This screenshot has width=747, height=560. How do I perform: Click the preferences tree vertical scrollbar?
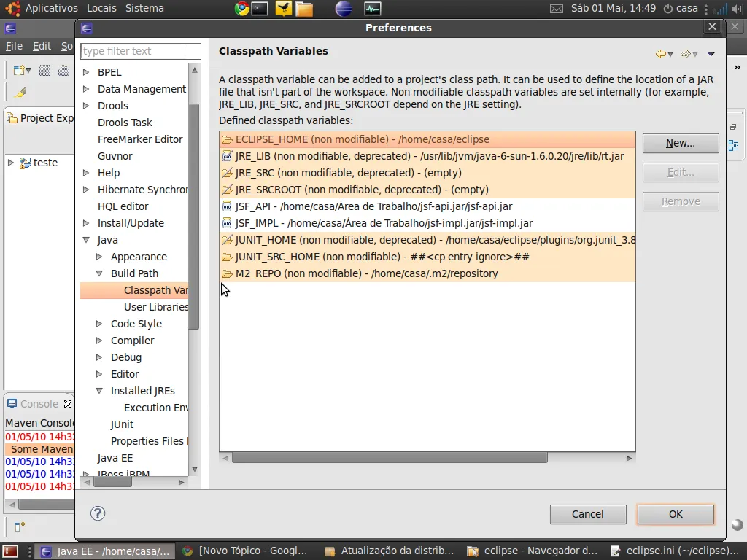[x=194, y=217]
